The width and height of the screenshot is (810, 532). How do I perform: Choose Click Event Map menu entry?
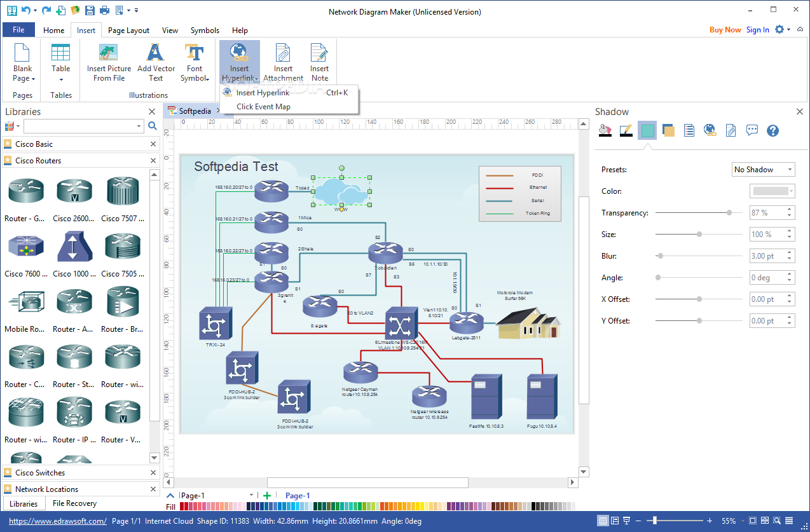point(289,107)
